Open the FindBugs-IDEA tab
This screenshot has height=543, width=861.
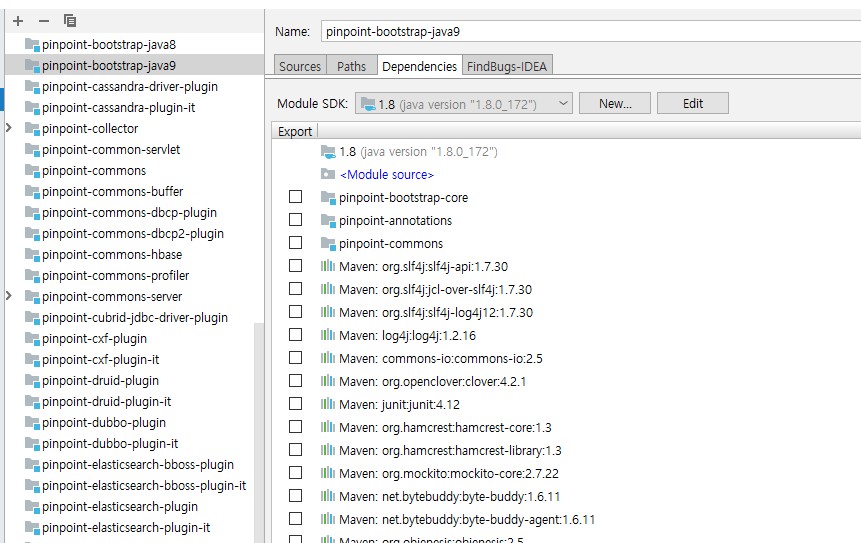[507, 66]
